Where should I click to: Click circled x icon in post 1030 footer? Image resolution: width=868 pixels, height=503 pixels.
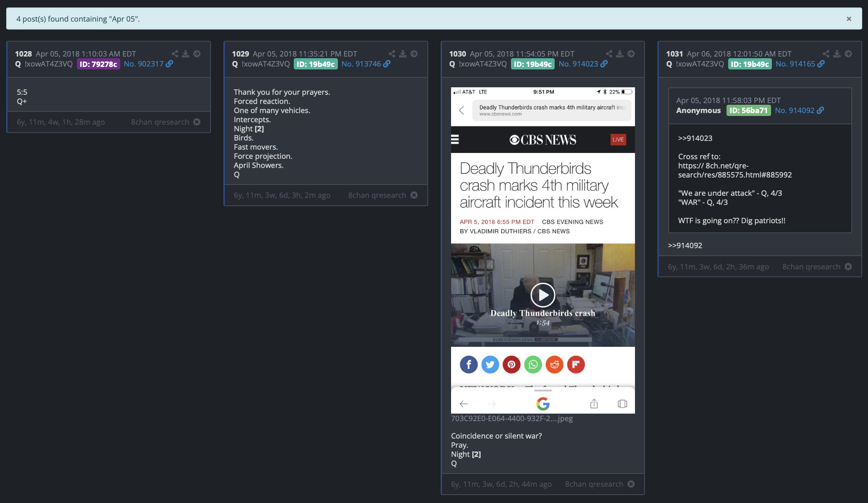pyautogui.click(x=631, y=484)
